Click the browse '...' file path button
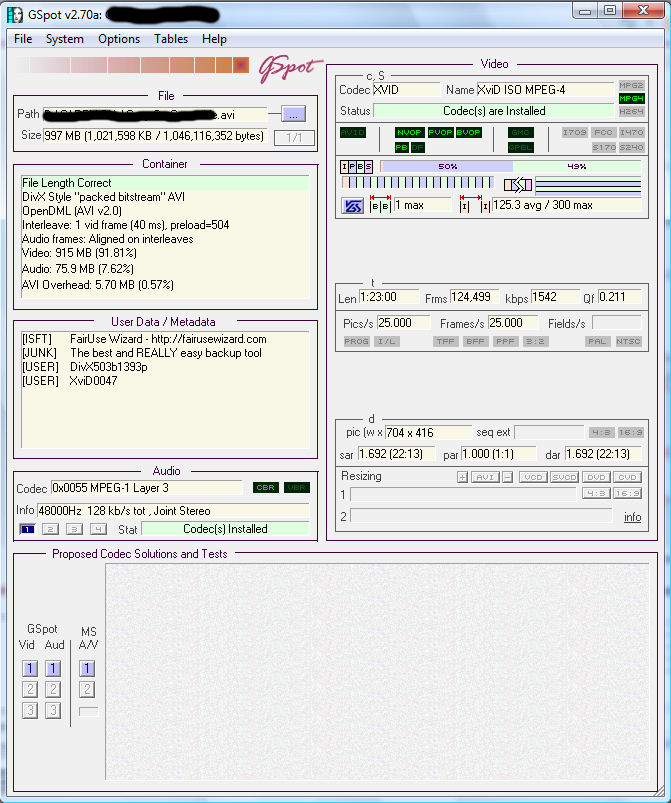The image size is (671, 803). pyautogui.click(x=293, y=114)
